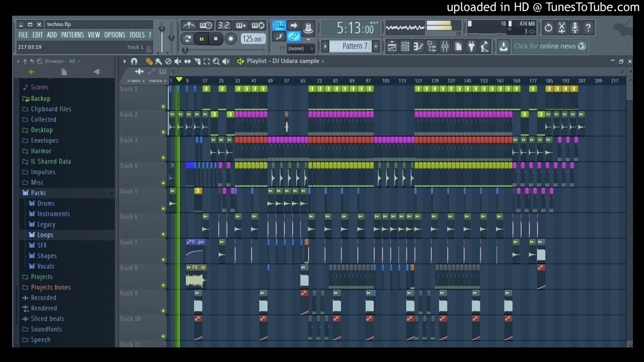
Task: Click the pause playback button
Action: click(x=202, y=39)
